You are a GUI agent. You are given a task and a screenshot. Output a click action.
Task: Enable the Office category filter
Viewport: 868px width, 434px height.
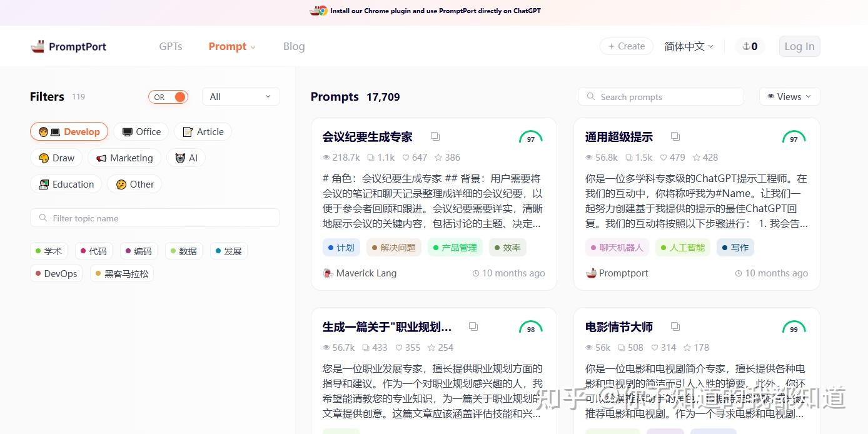(141, 132)
